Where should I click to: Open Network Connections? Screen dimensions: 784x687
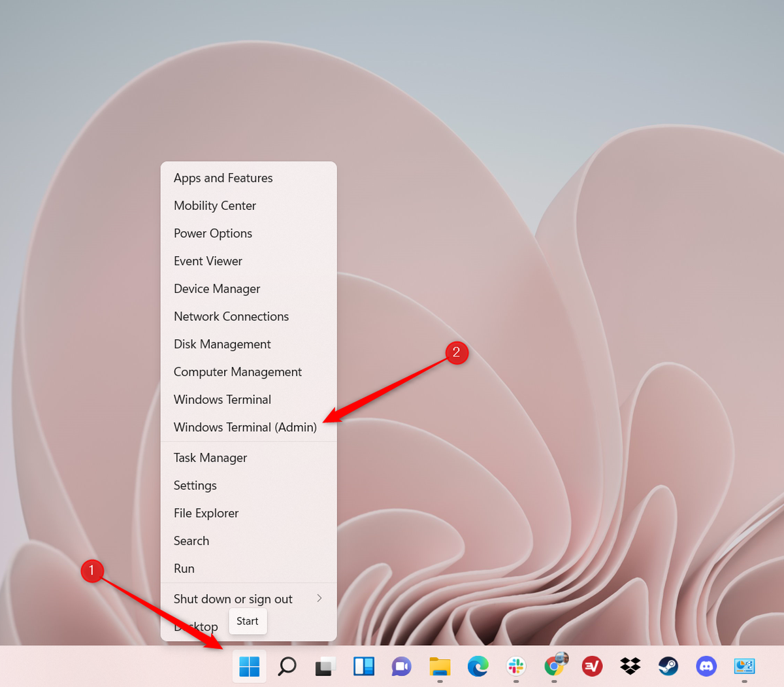tap(249, 316)
